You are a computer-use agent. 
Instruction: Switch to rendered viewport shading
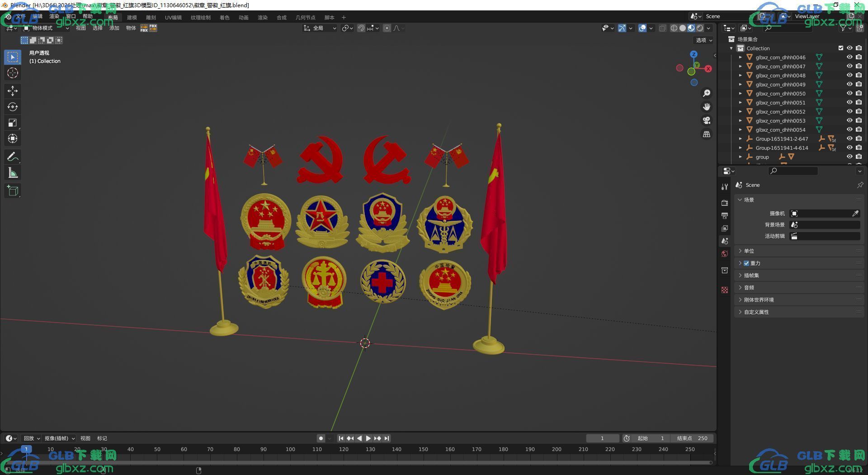pos(700,28)
